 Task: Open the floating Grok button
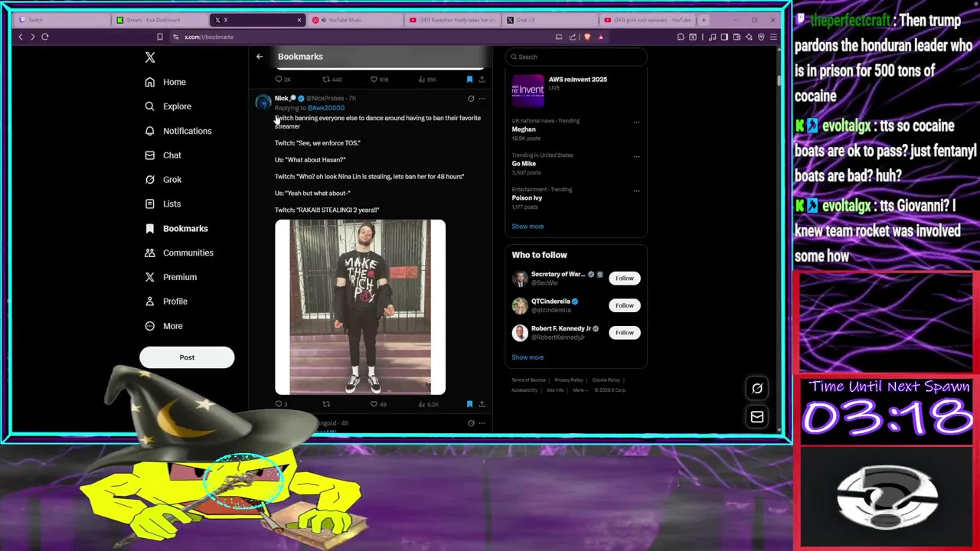757,388
